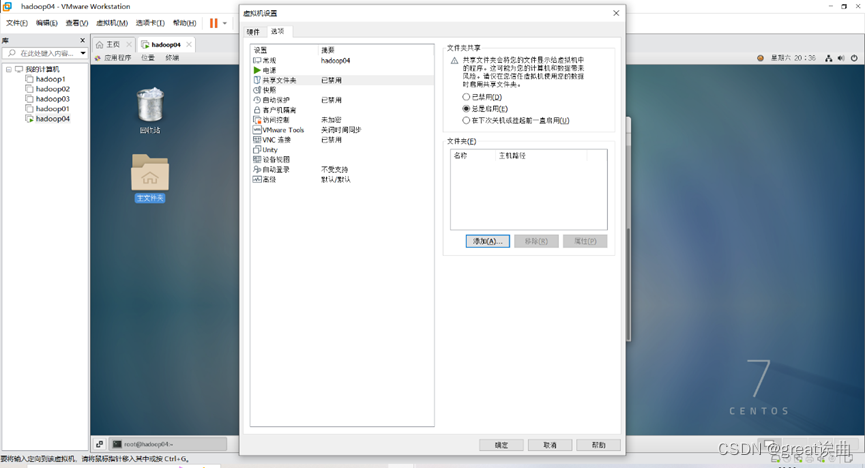Click the 应用程序 Applications menu icon in guest
The height and width of the screenshot is (468, 865).
coord(98,58)
